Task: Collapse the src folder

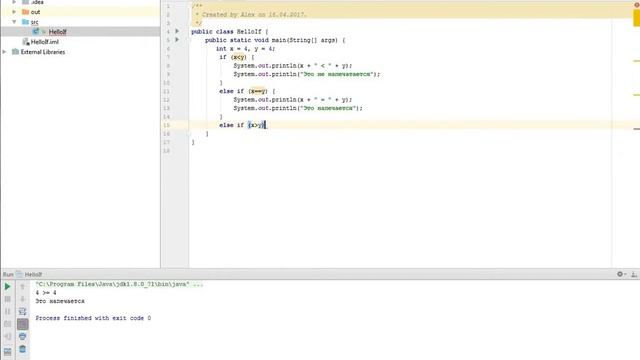Action: pyautogui.click(x=14, y=22)
